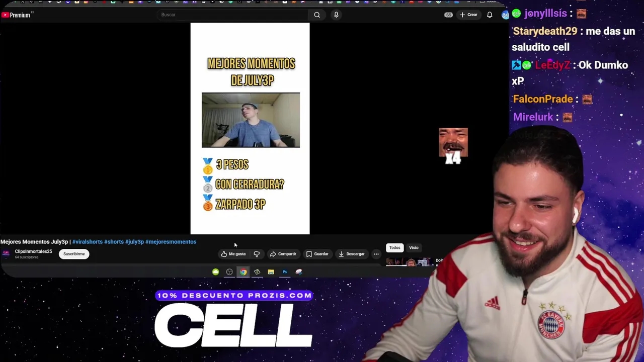Viewport: 644px width, 362px height.
Task: Open the green cloud app in dock
Action: click(215, 272)
